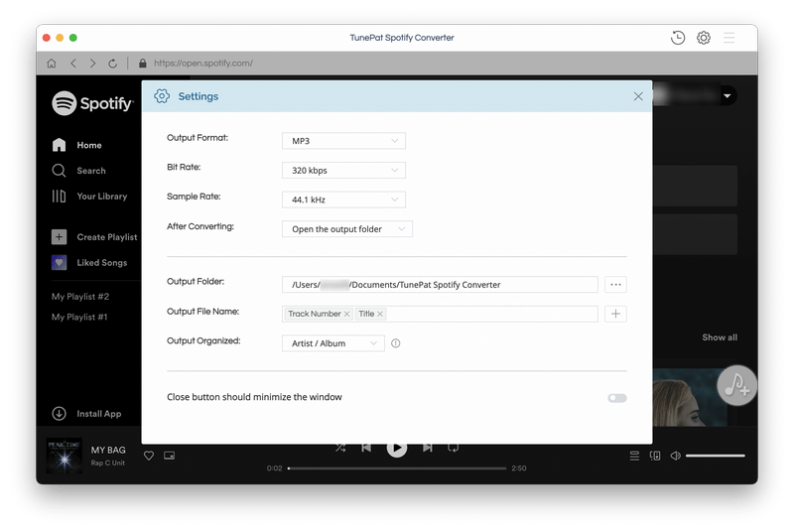Viewport: 794px width, 532px height.
Task: Click the floating add music button
Action: pos(736,386)
